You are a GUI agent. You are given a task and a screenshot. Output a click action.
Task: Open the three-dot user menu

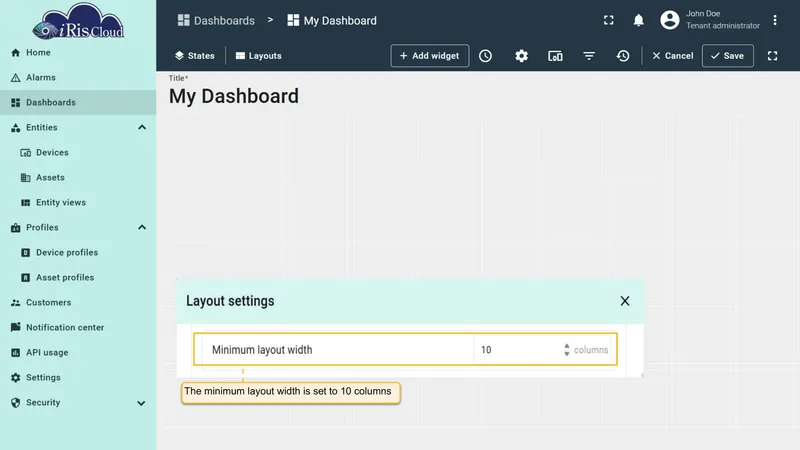click(x=774, y=20)
